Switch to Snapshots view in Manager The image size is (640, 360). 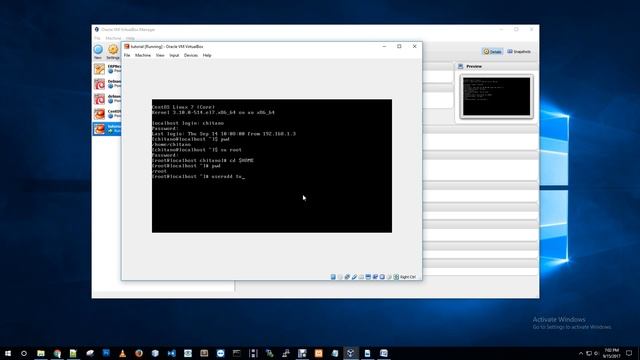(x=519, y=52)
